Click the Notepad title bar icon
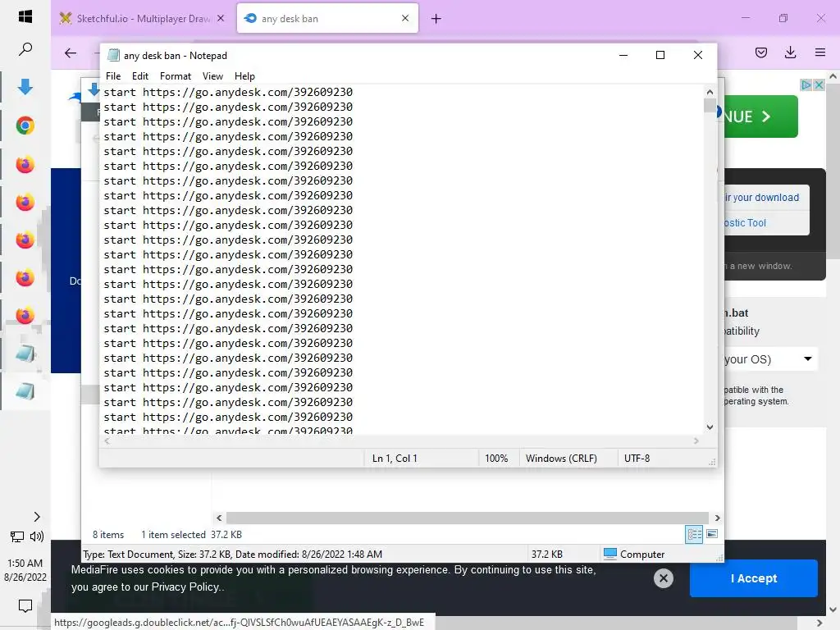Image resolution: width=840 pixels, height=630 pixels. coord(113,55)
